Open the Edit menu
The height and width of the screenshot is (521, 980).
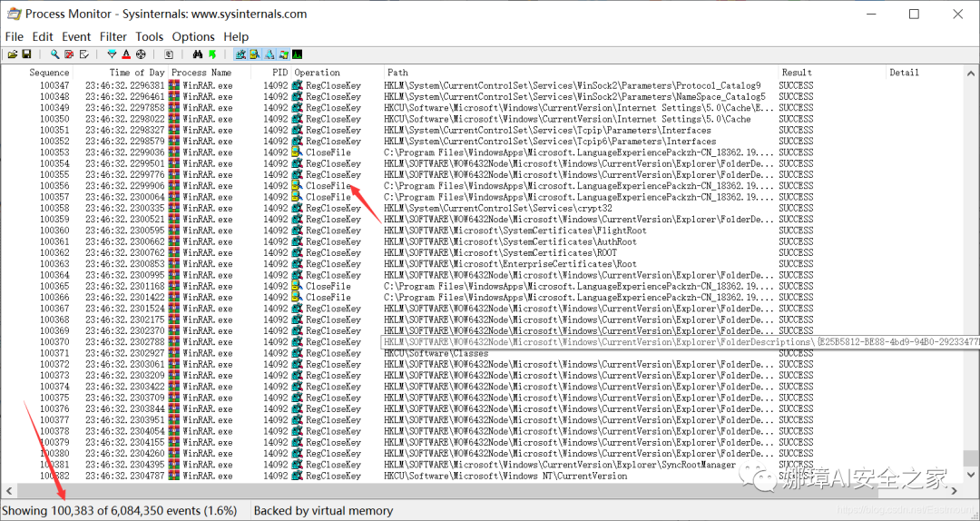44,37
